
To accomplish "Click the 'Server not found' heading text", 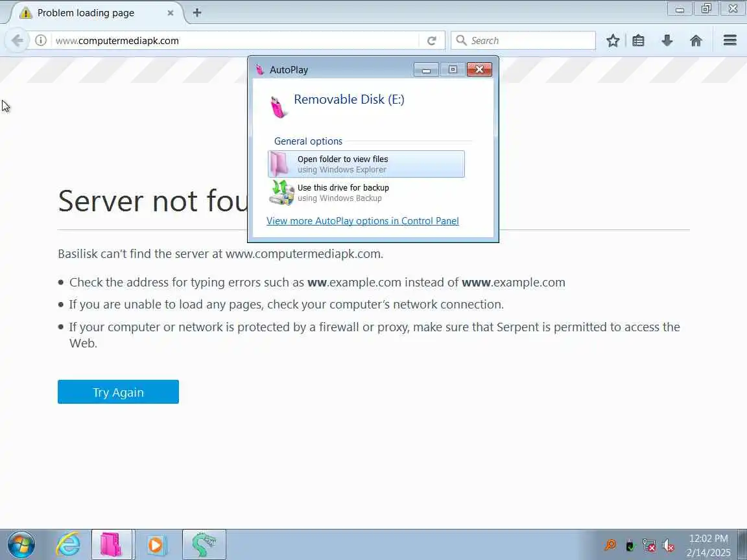I will [x=152, y=200].
